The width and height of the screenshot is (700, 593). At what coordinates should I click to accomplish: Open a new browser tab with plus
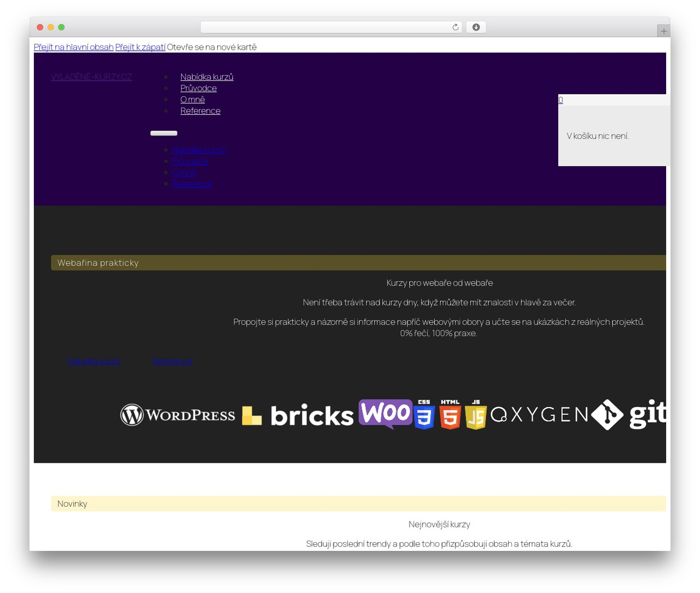pyautogui.click(x=663, y=31)
